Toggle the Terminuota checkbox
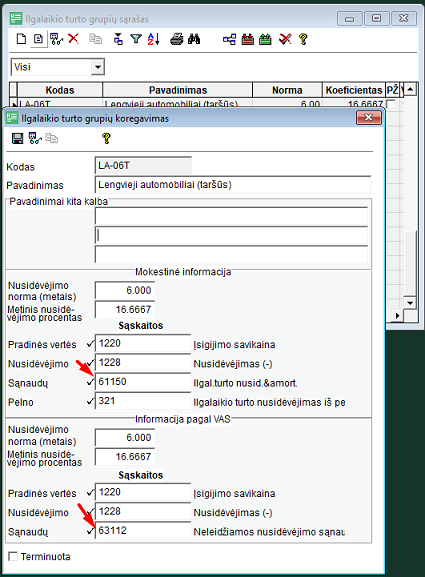This screenshot has height=577, width=425. point(13,556)
